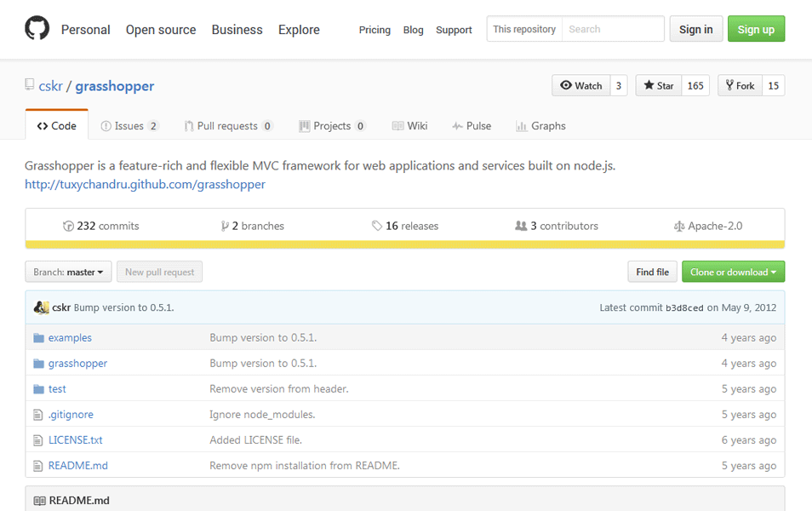The height and width of the screenshot is (511, 812).
Task: Open the forks count of 15
Action: pos(773,85)
